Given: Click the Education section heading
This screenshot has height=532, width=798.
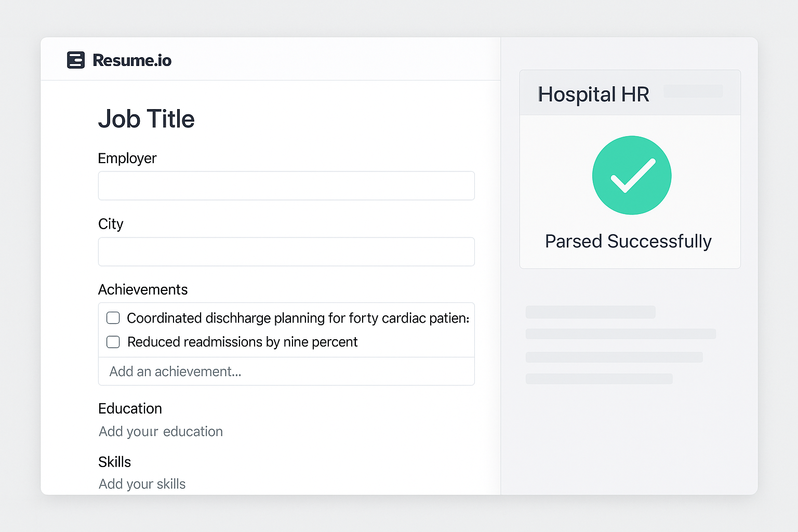Looking at the screenshot, I should 130,409.
